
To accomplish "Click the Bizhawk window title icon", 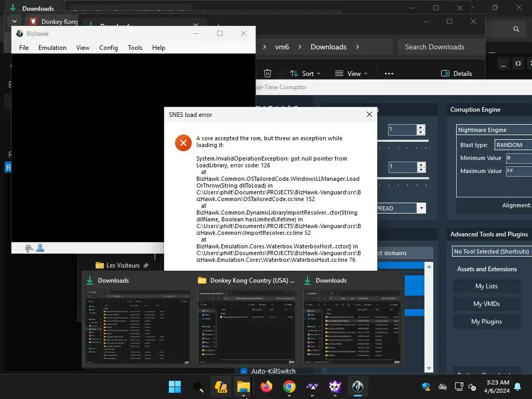I will [20, 33].
